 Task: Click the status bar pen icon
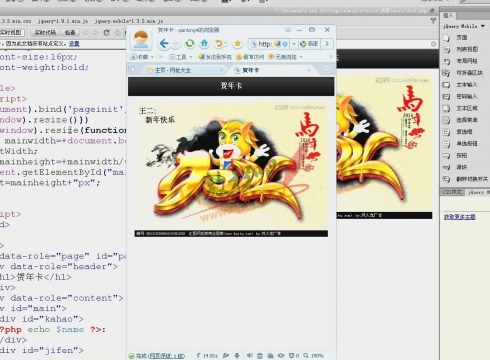click(226, 356)
